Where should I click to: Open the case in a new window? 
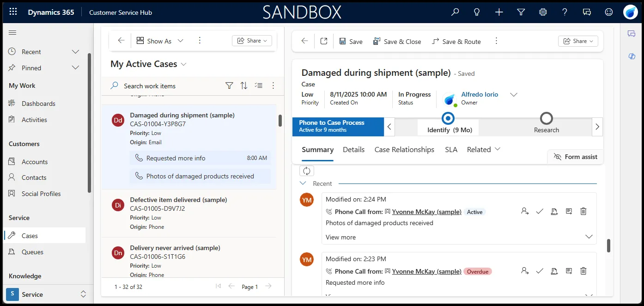[324, 41]
